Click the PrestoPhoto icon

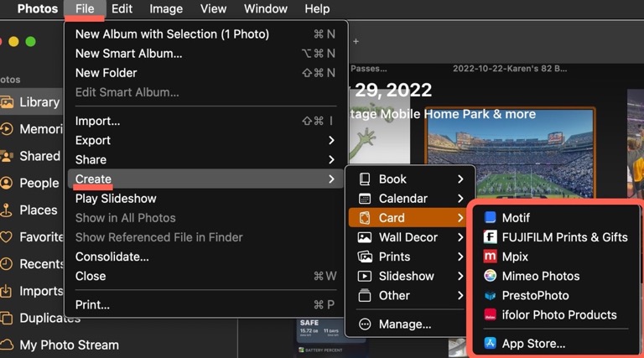coord(491,295)
